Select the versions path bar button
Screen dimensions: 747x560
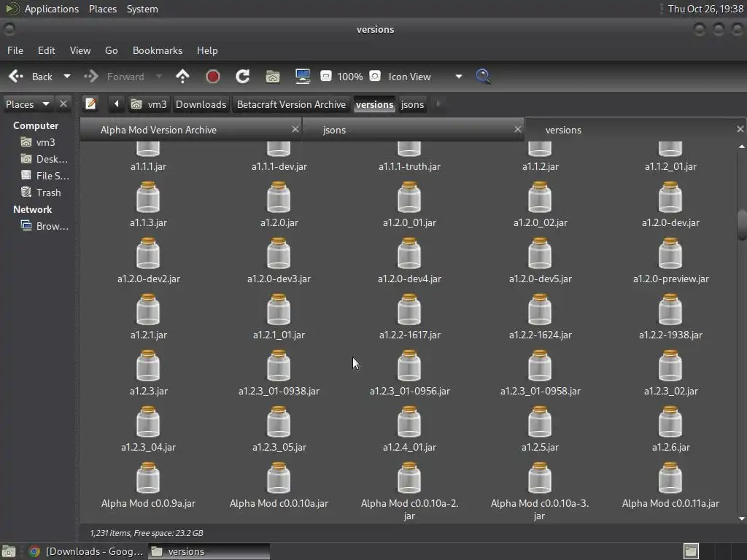374,104
